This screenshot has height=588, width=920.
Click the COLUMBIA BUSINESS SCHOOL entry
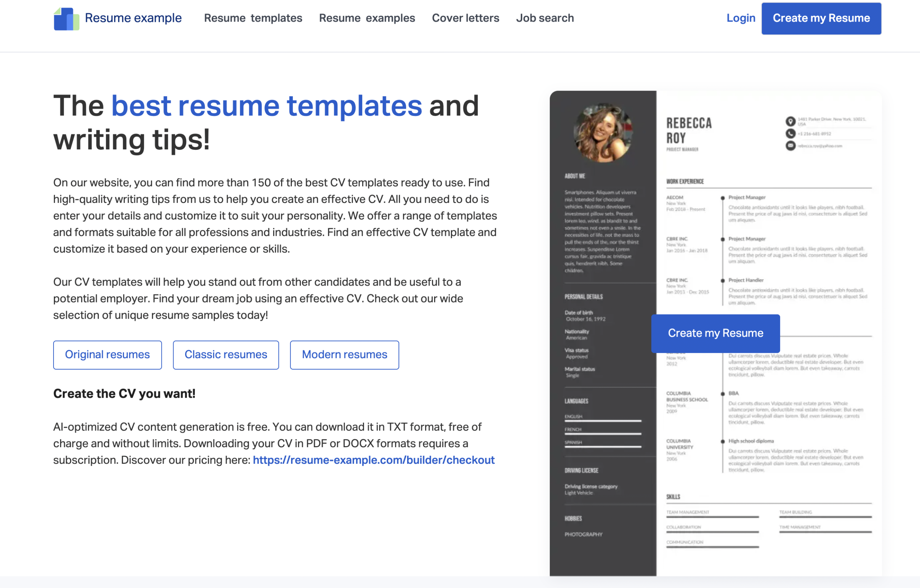tap(687, 396)
